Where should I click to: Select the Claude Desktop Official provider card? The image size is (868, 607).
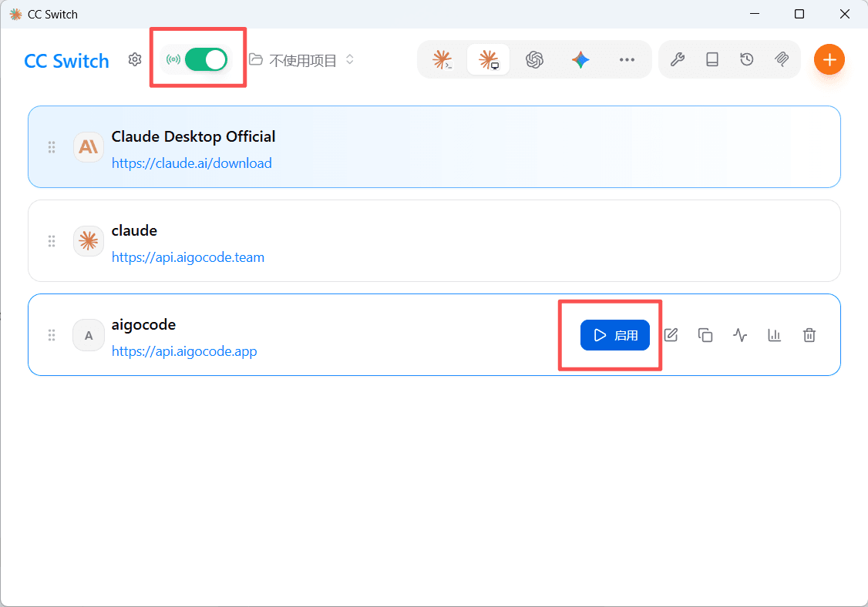point(434,146)
